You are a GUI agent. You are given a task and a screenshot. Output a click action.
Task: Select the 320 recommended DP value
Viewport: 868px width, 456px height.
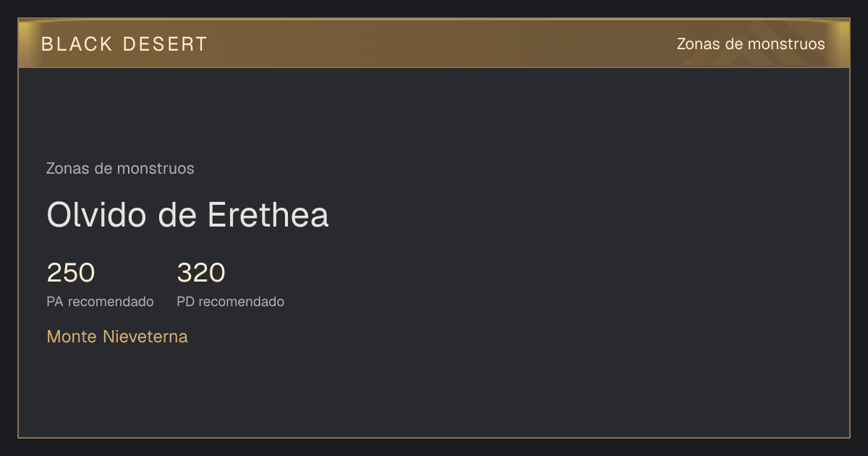point(201,273)
